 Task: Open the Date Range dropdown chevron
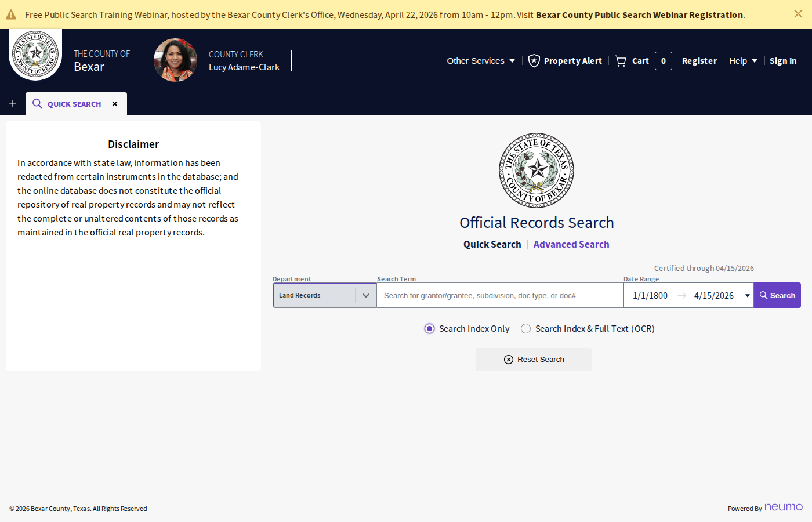pyautogui.click(x=747, y=295)
